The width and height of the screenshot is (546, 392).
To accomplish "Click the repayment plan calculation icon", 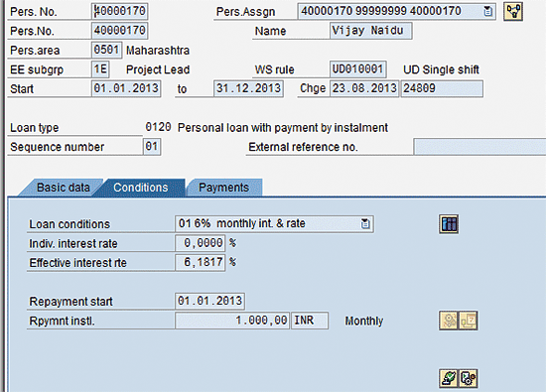I will [x=449, y=321].
